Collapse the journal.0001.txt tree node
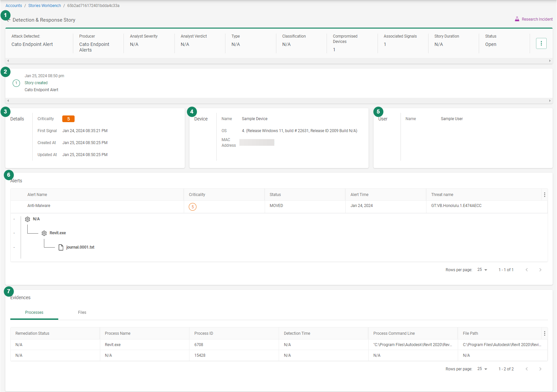 pos(14,248)
